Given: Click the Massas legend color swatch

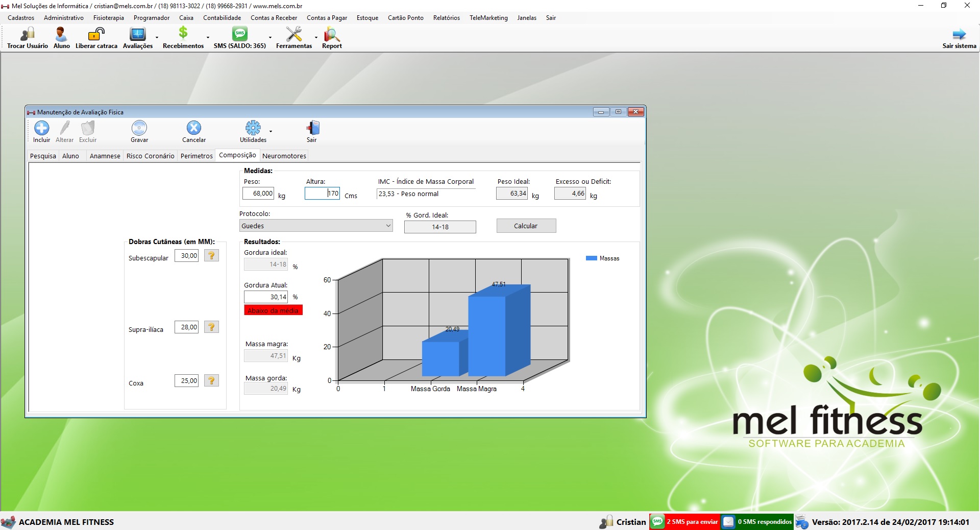Looking at the screenshot, I should point(591,258).
